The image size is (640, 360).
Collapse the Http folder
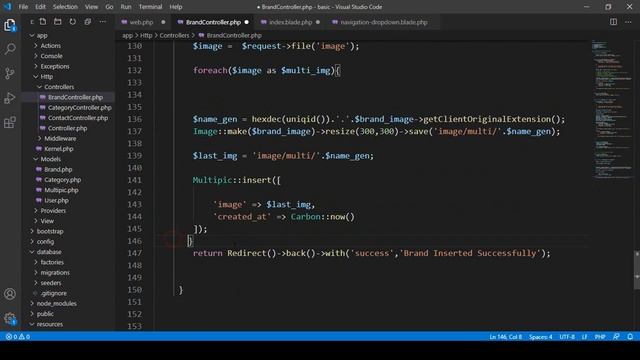(x=47, y=77)
